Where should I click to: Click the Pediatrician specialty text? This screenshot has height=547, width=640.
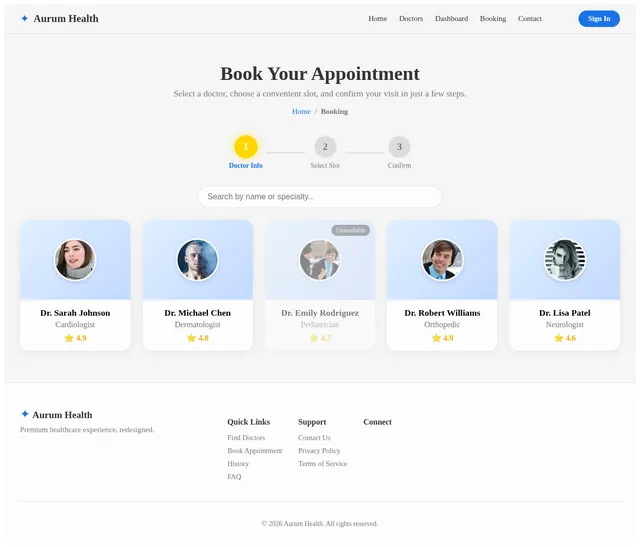320,325
